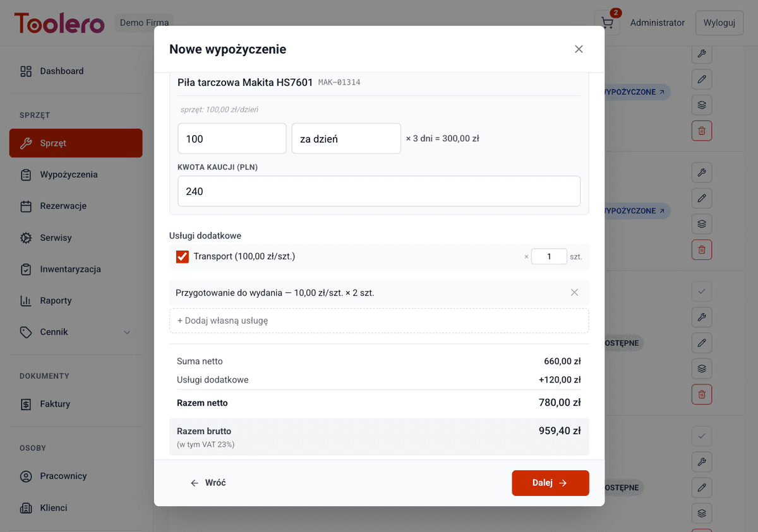Expand the Cennik submenu chevron

click(127, 333)
